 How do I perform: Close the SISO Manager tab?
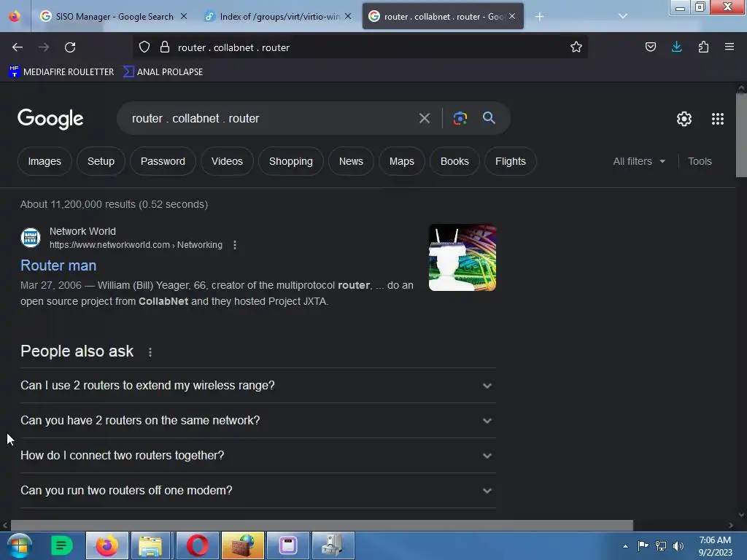184,16
